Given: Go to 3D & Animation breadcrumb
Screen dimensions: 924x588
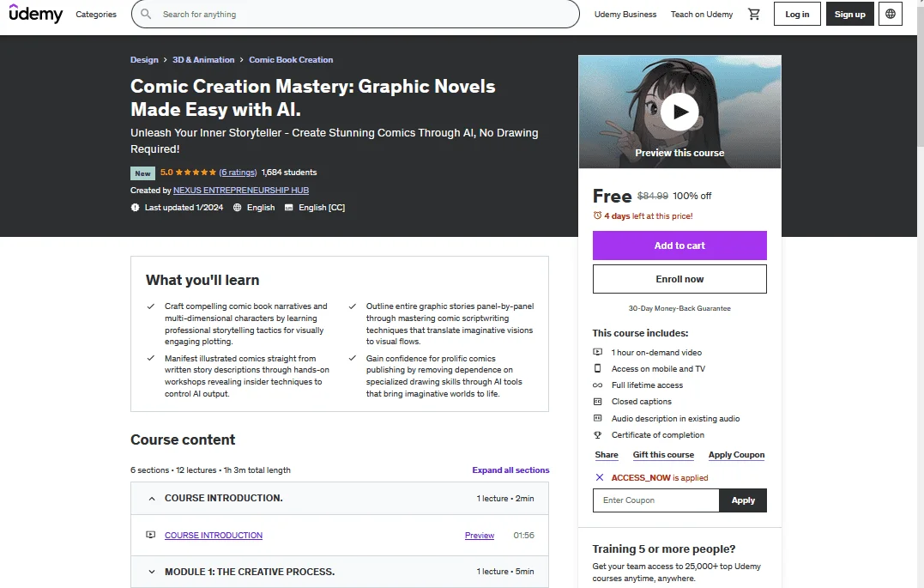Looking at the screenshot, I should coord(203,59).
